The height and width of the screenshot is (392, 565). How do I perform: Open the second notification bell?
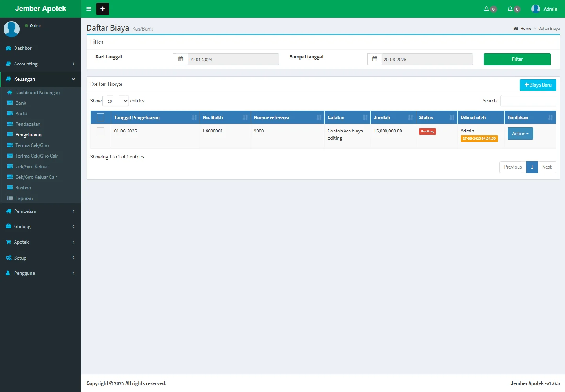(510, 9)
